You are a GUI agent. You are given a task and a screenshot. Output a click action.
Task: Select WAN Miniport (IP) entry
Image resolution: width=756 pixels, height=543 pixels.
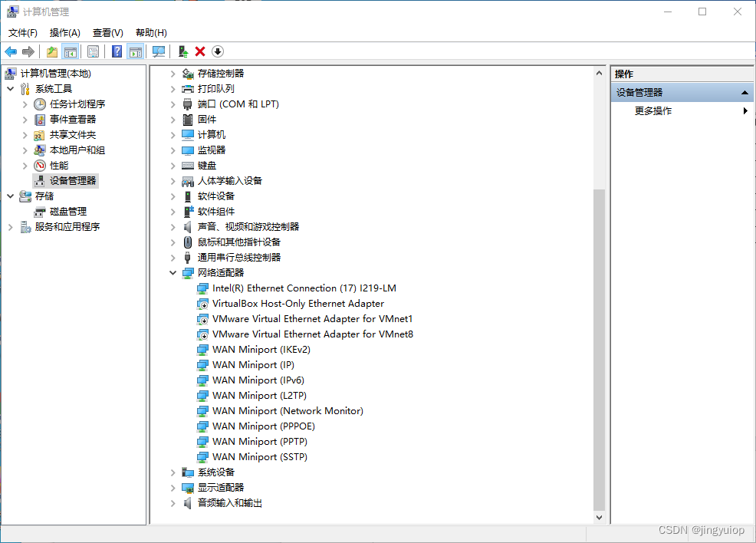(x=254, y=365)
